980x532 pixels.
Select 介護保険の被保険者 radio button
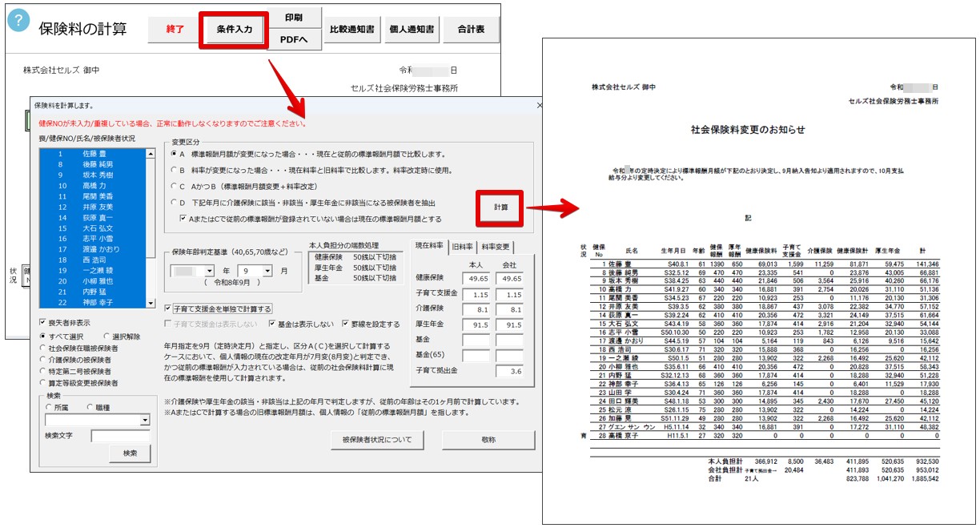(x=76, y=360)
